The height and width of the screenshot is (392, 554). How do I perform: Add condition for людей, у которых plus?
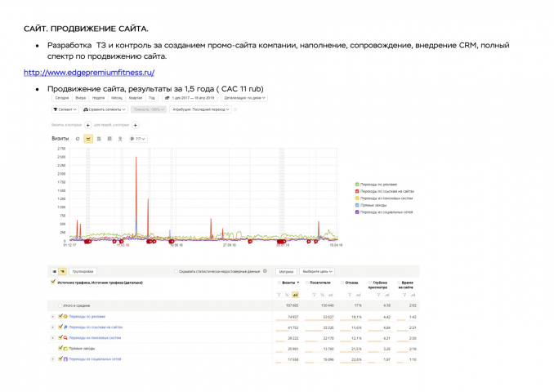(136, 125)
